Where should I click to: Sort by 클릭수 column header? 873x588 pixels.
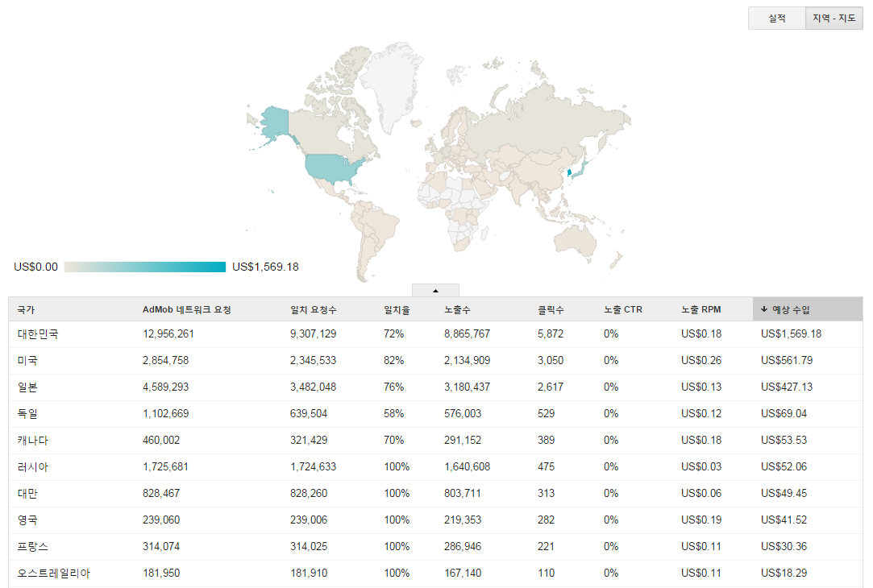[551, 310]
